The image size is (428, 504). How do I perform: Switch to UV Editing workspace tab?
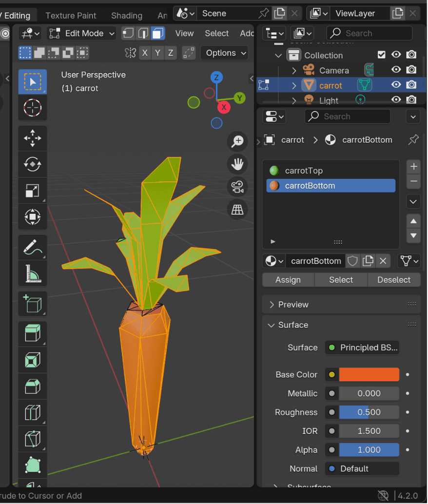[x=16, y=16]
